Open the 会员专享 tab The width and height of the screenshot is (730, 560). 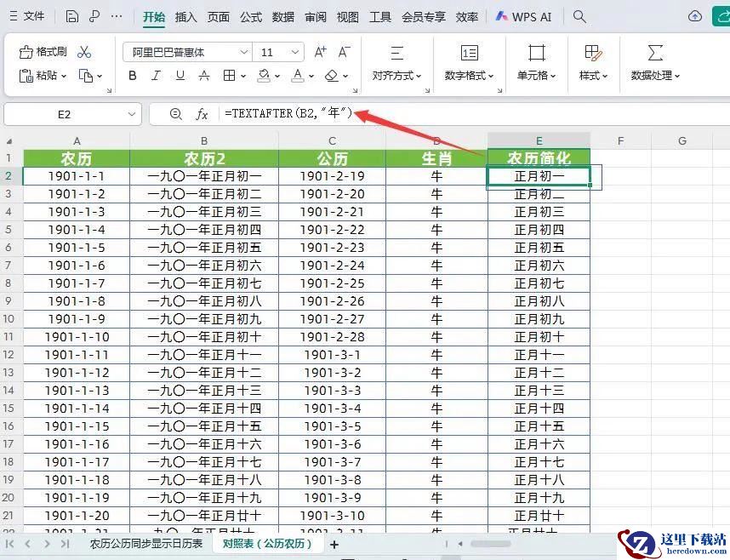(x=423, y=17)
